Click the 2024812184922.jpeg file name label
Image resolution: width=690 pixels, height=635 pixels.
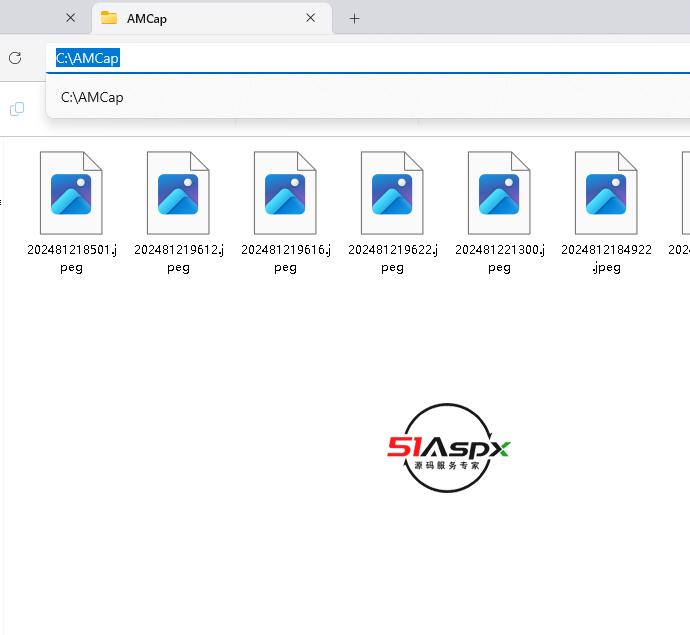click(x=606, y=258)
